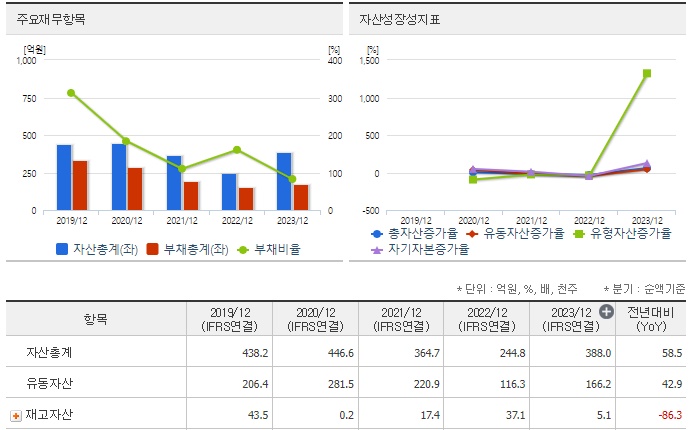Screen dimensions: 697x430
Task: Click 유동자산 value 220.9
Action: point(427,384)
